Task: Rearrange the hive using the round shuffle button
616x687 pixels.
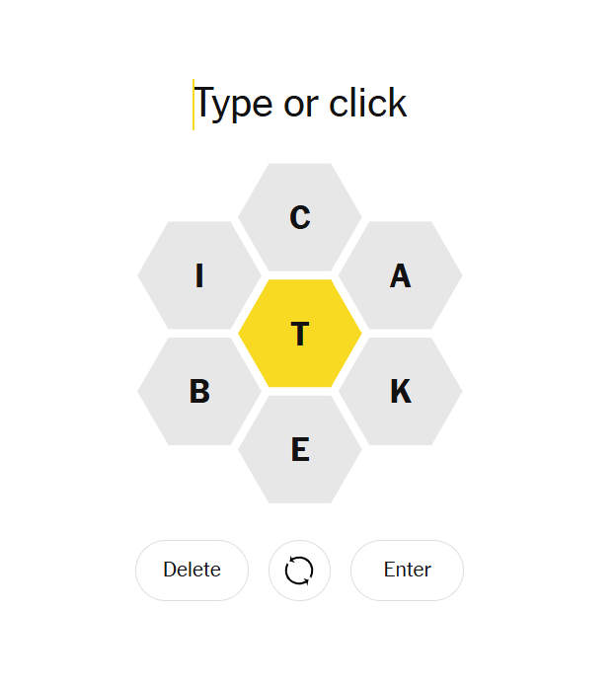Action: (299, 571)
